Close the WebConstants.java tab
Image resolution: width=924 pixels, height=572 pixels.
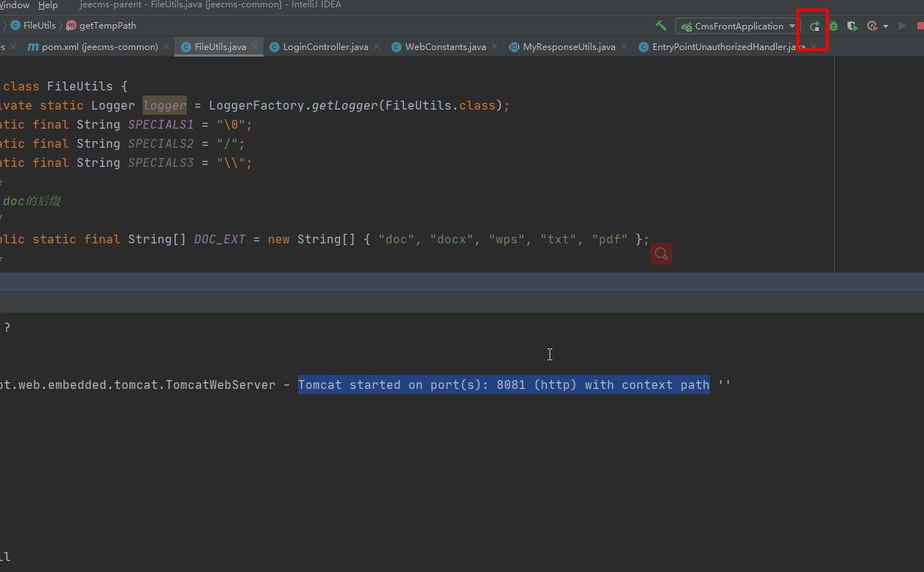tap(495, 47)
